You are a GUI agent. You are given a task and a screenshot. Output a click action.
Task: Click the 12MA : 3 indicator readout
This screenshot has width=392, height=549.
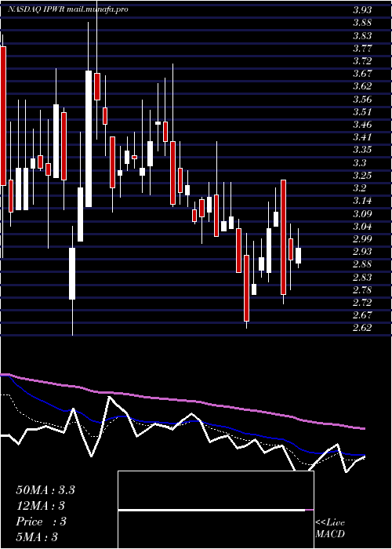pos(41,506)
